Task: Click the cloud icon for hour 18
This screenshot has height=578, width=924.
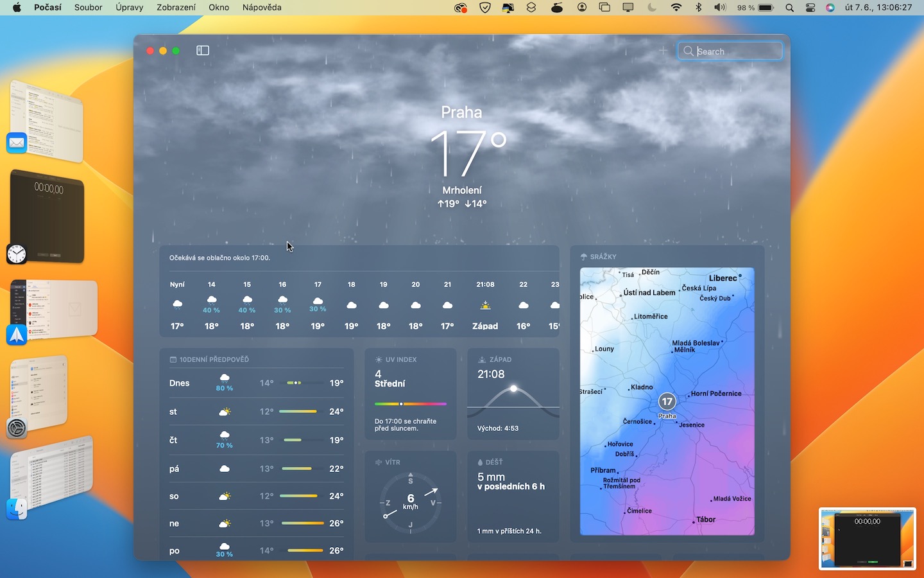Action: (352, 305)
